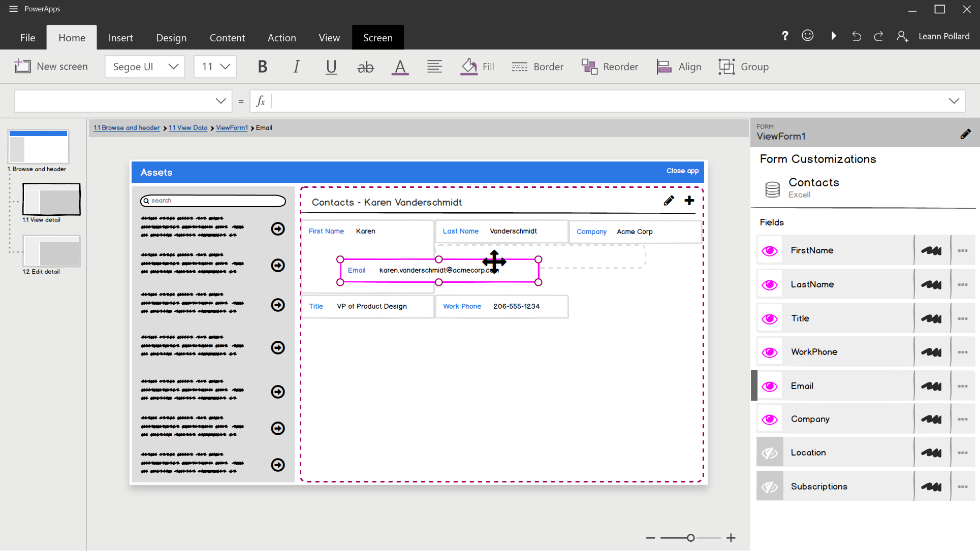980x551 pixels.
Task: Open the font color picker
Action: 400,67
